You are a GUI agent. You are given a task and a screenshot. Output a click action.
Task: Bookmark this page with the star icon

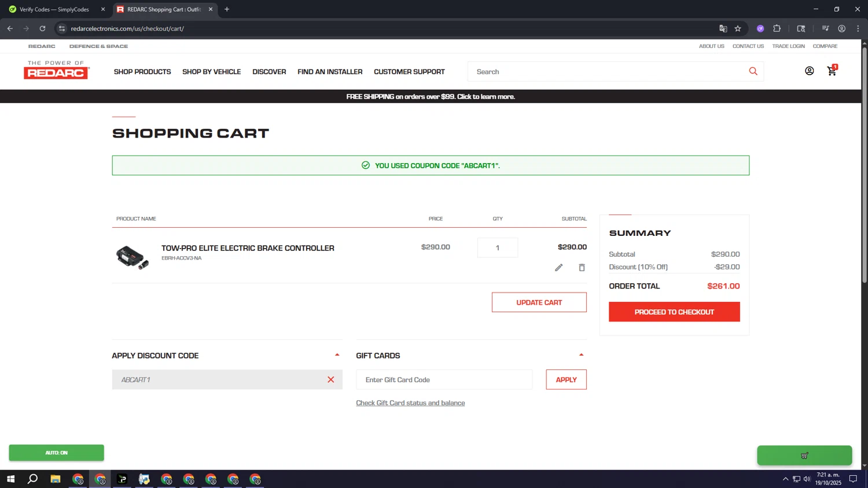pos(738,28)
